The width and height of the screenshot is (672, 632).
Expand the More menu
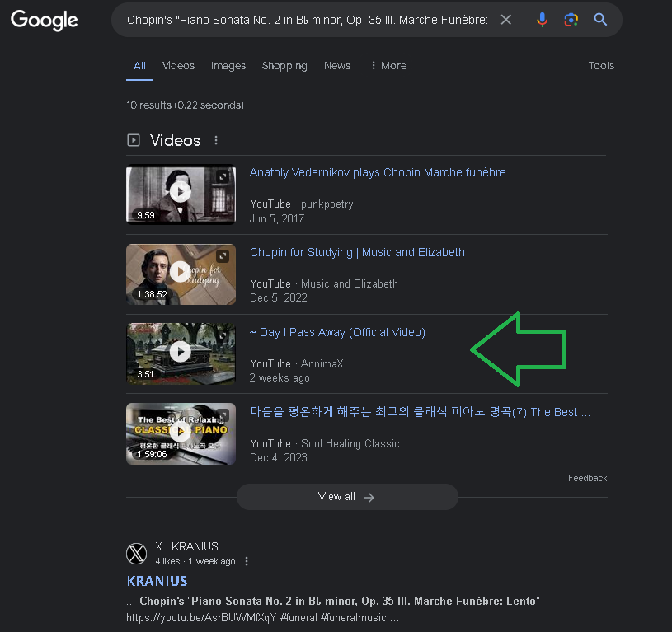coord(388,66)
